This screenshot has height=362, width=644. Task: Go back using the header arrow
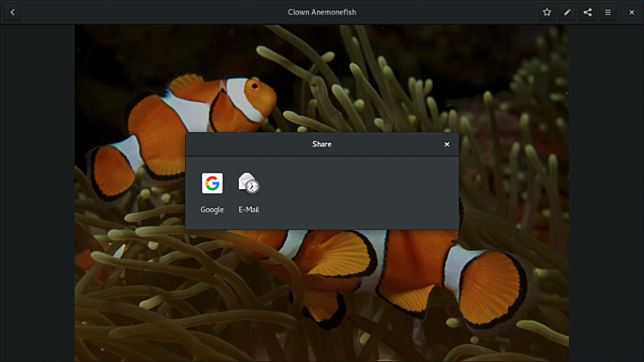[13, 12]
